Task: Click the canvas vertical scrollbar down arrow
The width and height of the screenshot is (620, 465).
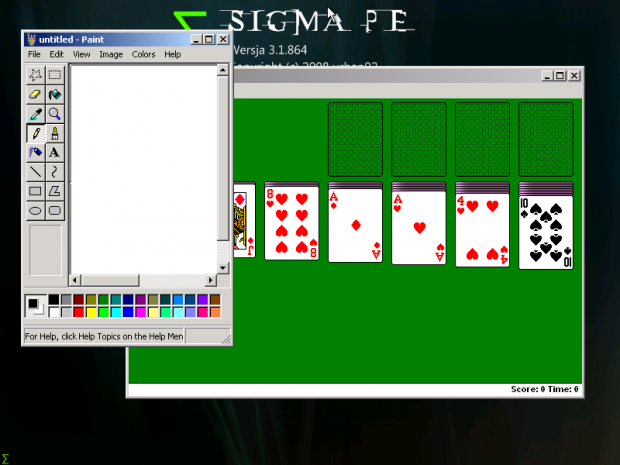Action: [x=222, y=267]
